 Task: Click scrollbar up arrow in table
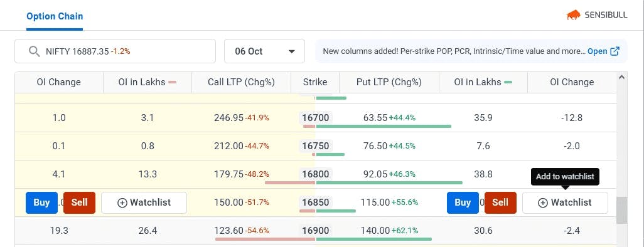click(621, 77)
